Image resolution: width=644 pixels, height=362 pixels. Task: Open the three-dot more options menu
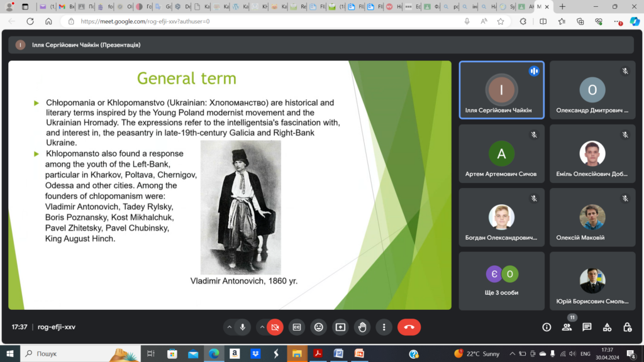point(384,327)
